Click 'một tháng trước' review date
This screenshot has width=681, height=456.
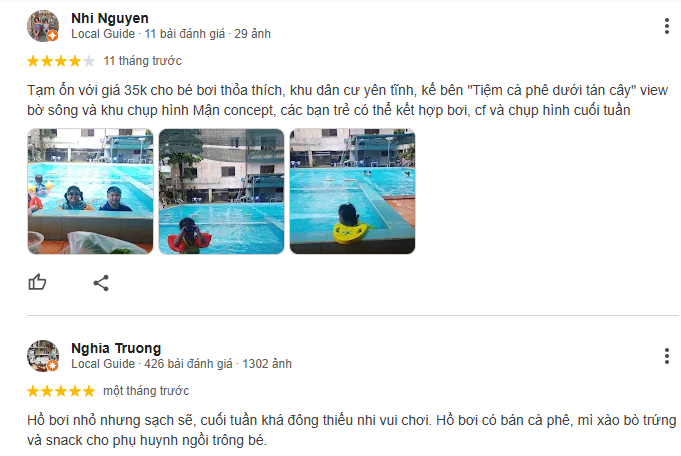click(x=146, y=391)
